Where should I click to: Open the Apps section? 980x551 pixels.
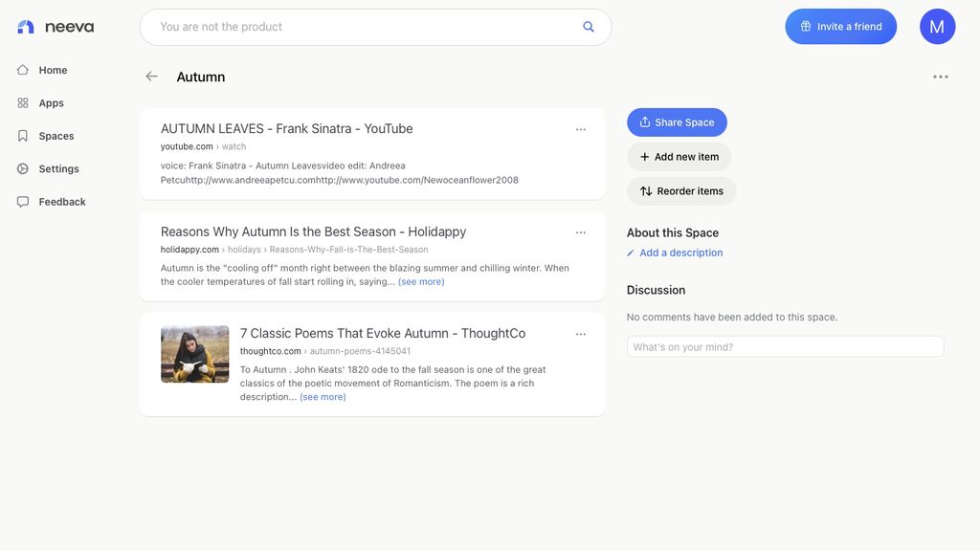[50, 102]
